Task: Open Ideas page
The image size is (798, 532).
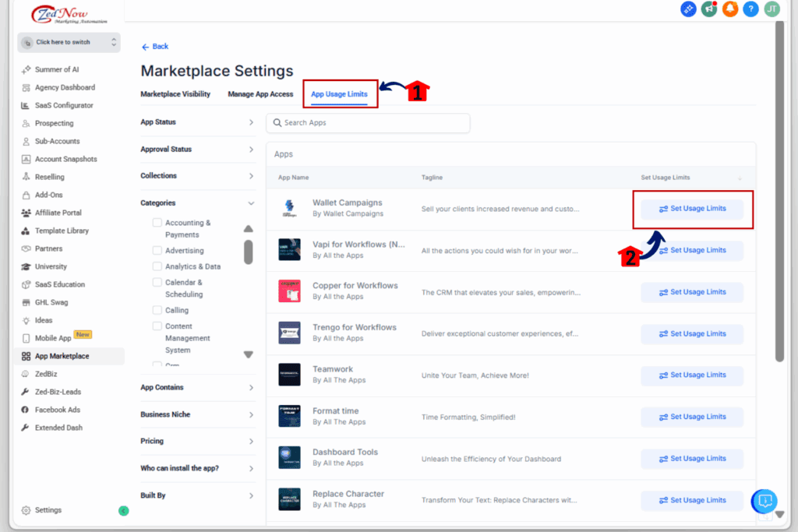Action: (x=44, y=320)
